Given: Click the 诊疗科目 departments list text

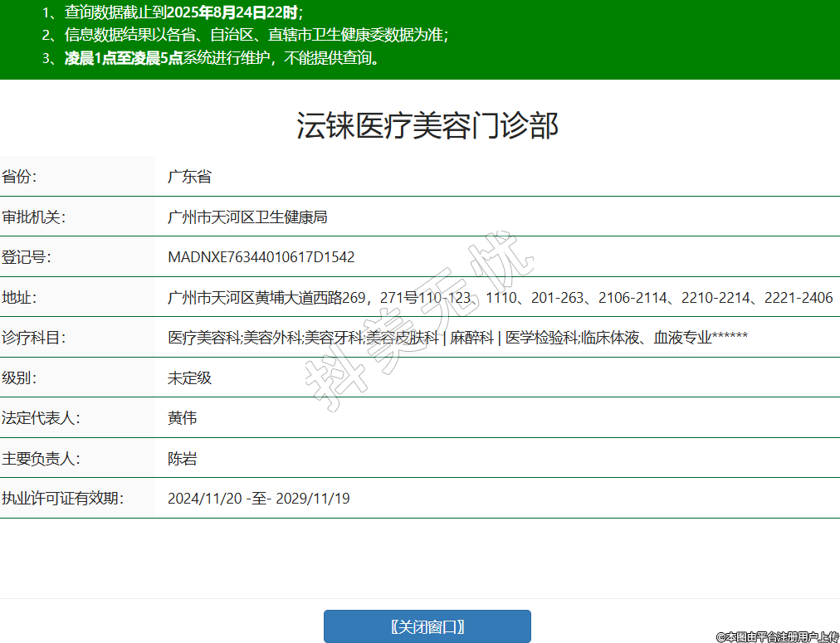Looking at the screenshot, I should [x=457, y=338].
